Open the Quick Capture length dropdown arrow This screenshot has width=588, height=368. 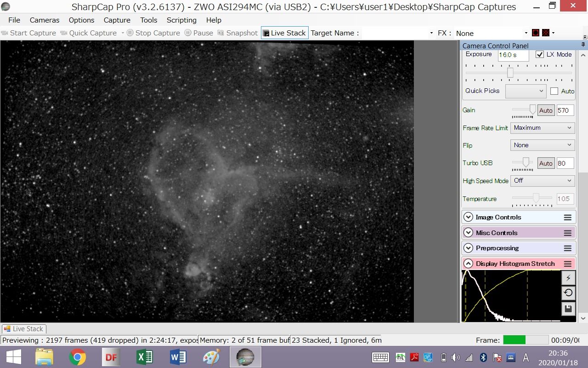(122, 33)
